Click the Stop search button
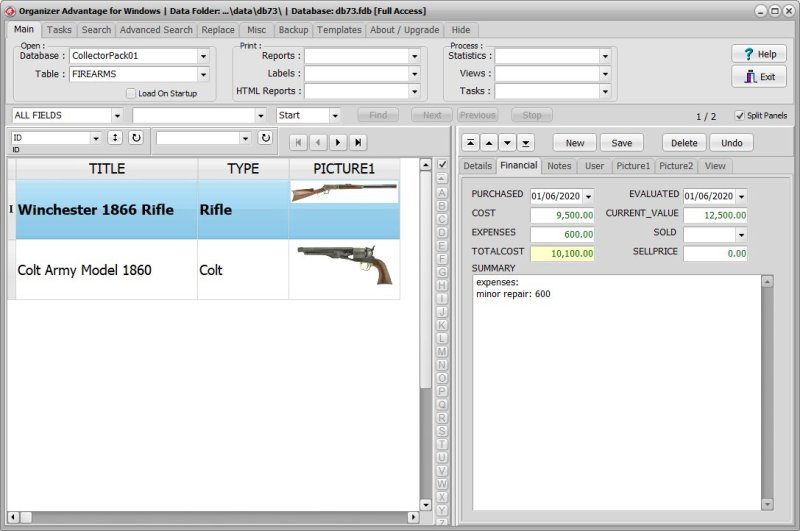Viewport: 800px width, 531px height. click(x=532, y=115)
